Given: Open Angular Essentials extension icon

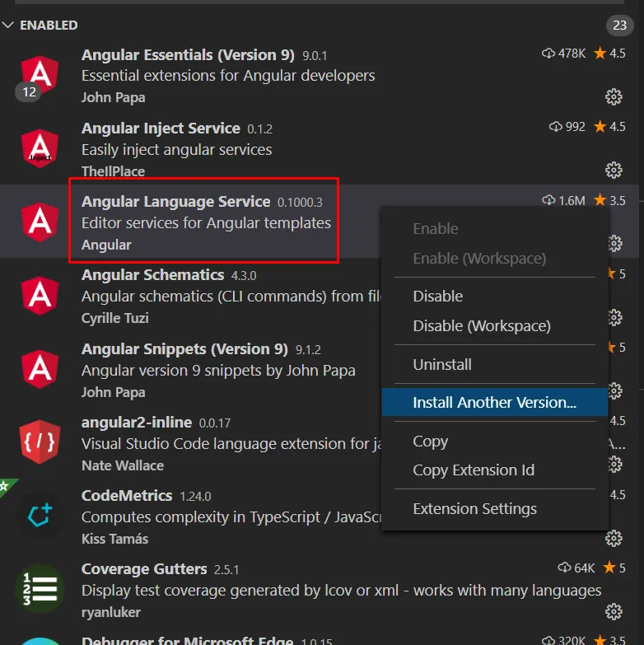Looking at the screenshot, I should [40, 75].
